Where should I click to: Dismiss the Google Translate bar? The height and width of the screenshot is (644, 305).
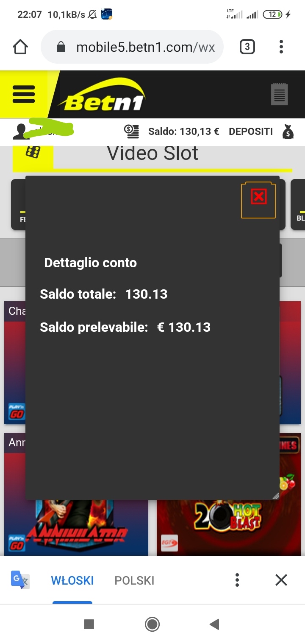[x=281, y=580]
